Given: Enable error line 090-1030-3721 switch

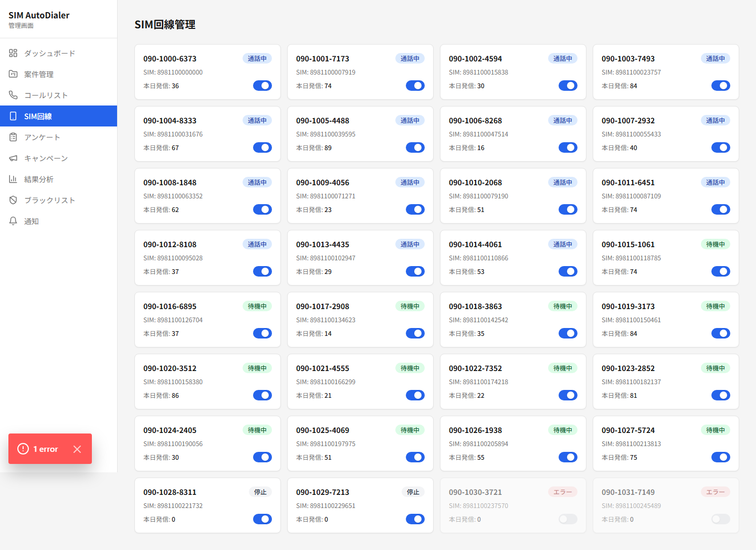Looking at the screenshot, I should point(568,519).
